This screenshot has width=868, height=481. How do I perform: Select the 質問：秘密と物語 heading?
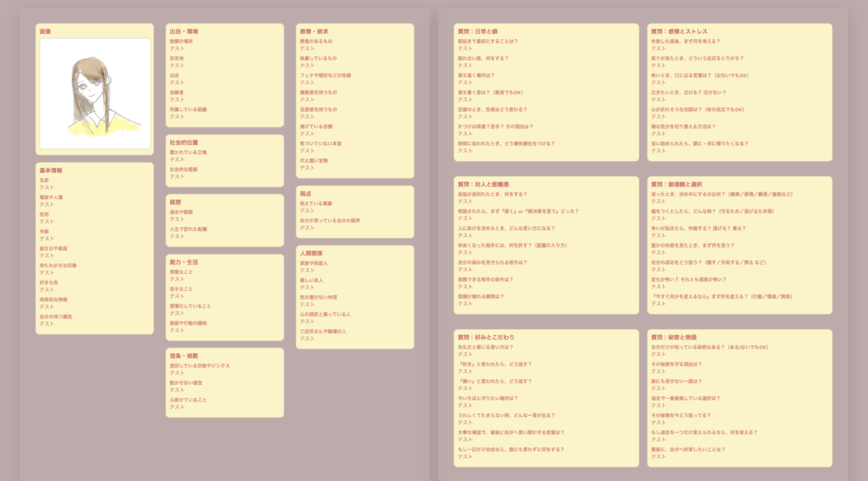[676, 338]
